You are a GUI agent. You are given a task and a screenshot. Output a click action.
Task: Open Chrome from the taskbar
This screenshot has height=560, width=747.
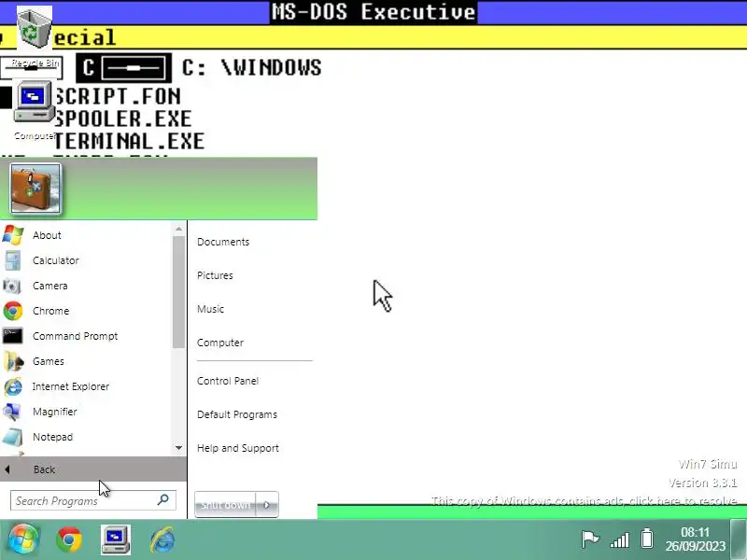69,539
